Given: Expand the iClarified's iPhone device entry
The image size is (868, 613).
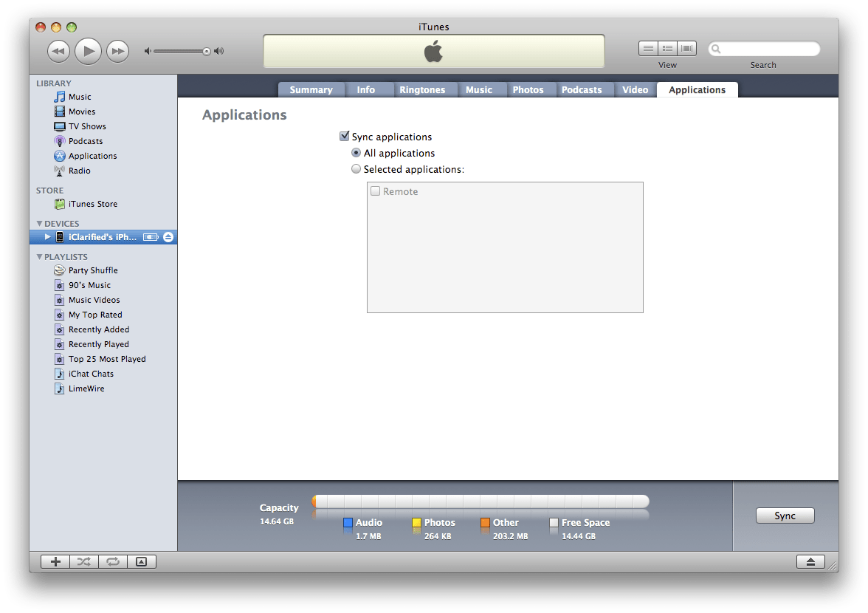Looking at the screenshot, I should [47, 237].
